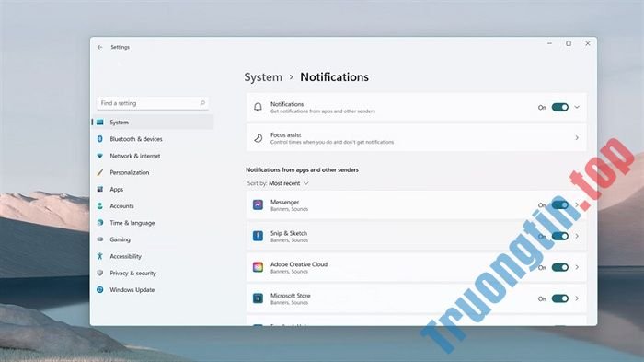Viewport: 644px width, 362px height.
Task: Open Accessibility settings
Action: point(153,256)
